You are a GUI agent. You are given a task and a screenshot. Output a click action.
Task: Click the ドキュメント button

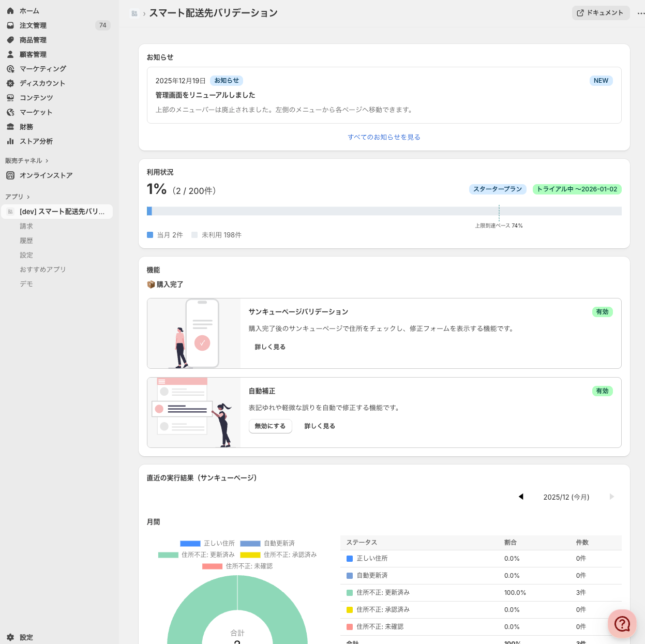[601, 13]
